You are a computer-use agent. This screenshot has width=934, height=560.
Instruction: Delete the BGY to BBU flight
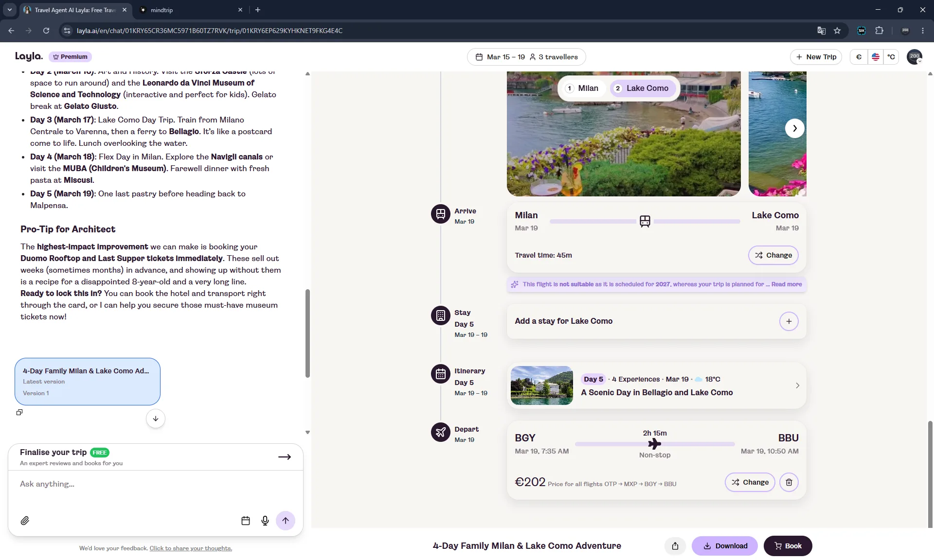pyautogui.click(x=789, y=482)
